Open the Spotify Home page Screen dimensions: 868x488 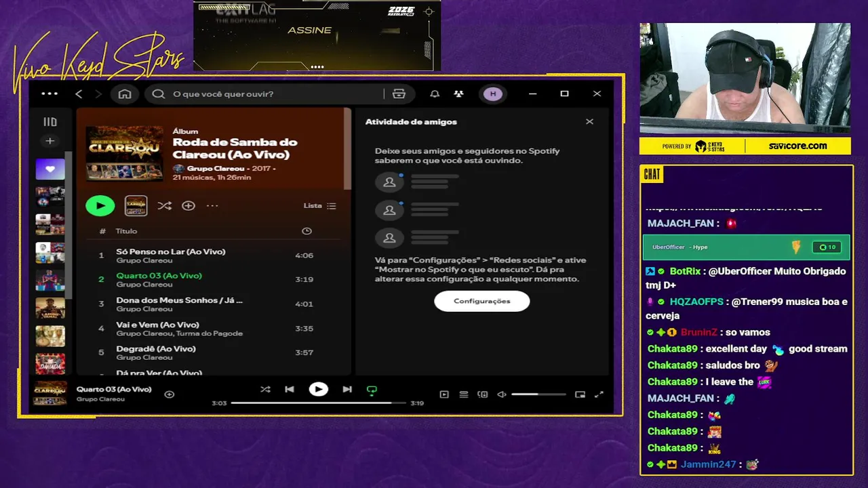(x=125, y=94)
